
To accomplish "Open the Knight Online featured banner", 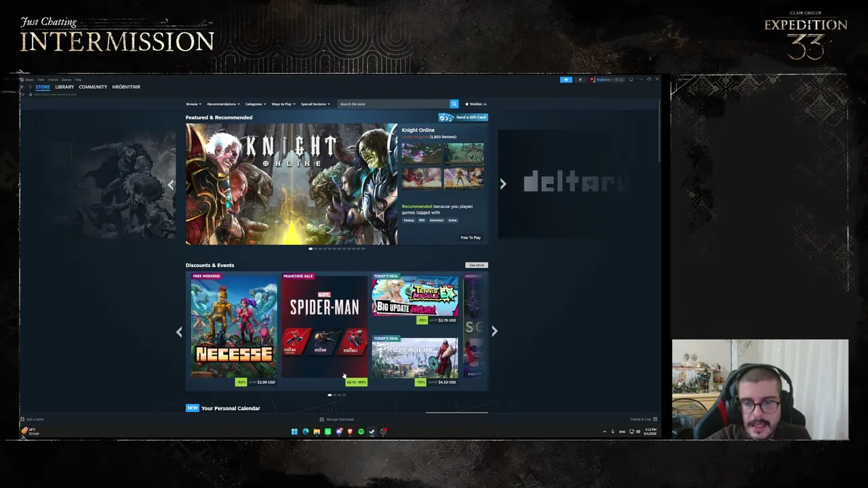I will pos(292,184).
